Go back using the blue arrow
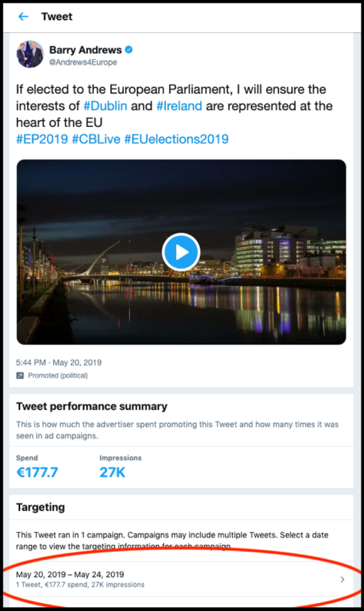This screenshot has width=364, height=611. (23, 17)
